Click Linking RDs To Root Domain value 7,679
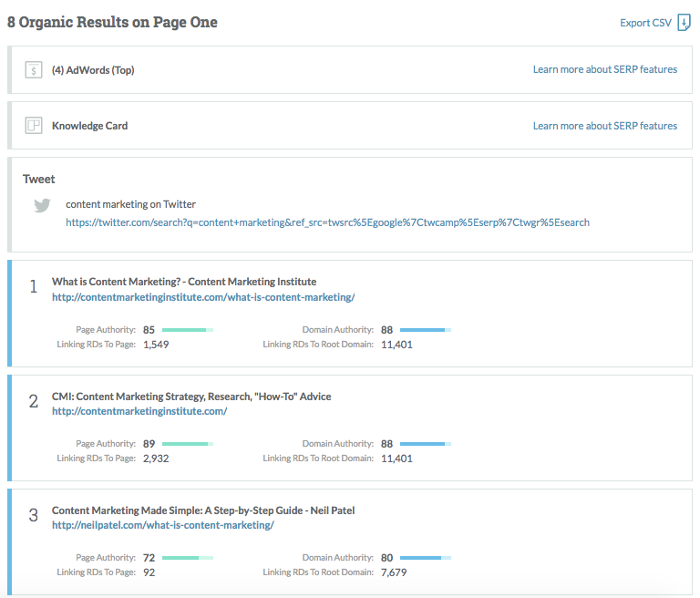This screenshot has width=700, height=598. [x=394, y=572]
